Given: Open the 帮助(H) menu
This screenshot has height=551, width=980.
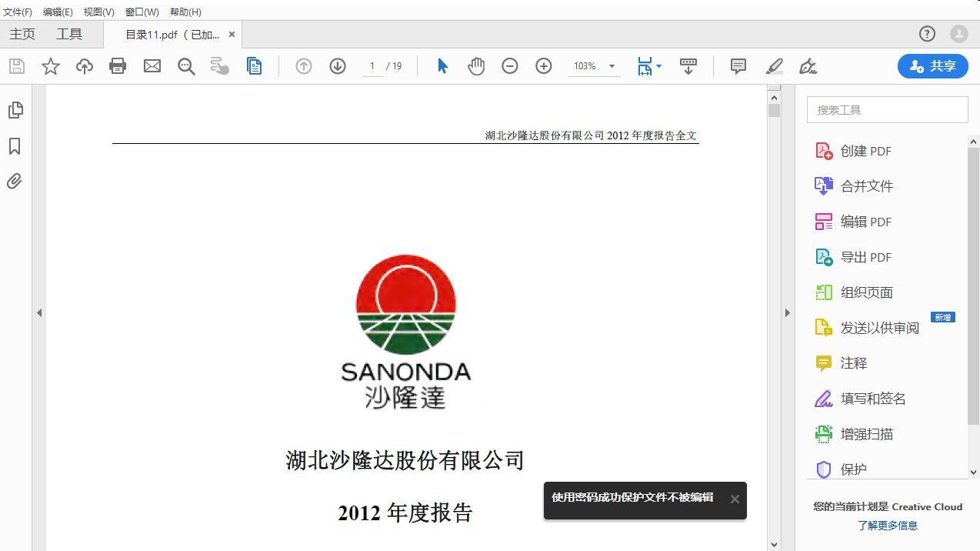Looking at the screenshot, I should click(x=185, y=12).
